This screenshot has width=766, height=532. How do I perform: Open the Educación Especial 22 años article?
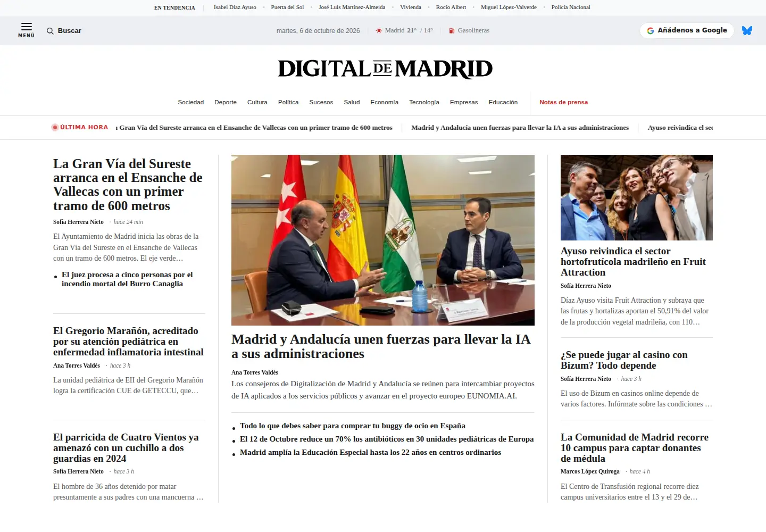pos(370,452)
